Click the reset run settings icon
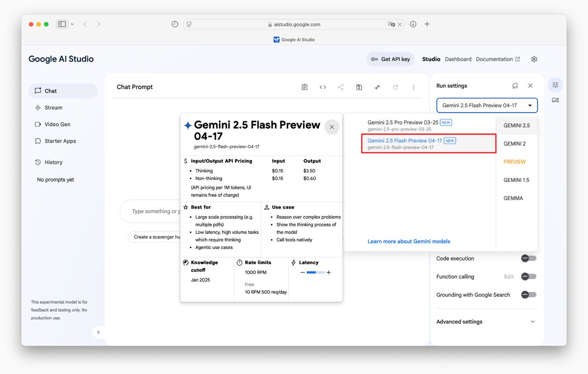Image resolution: width=588 pixels, height=374 pixels. (515, 86)
